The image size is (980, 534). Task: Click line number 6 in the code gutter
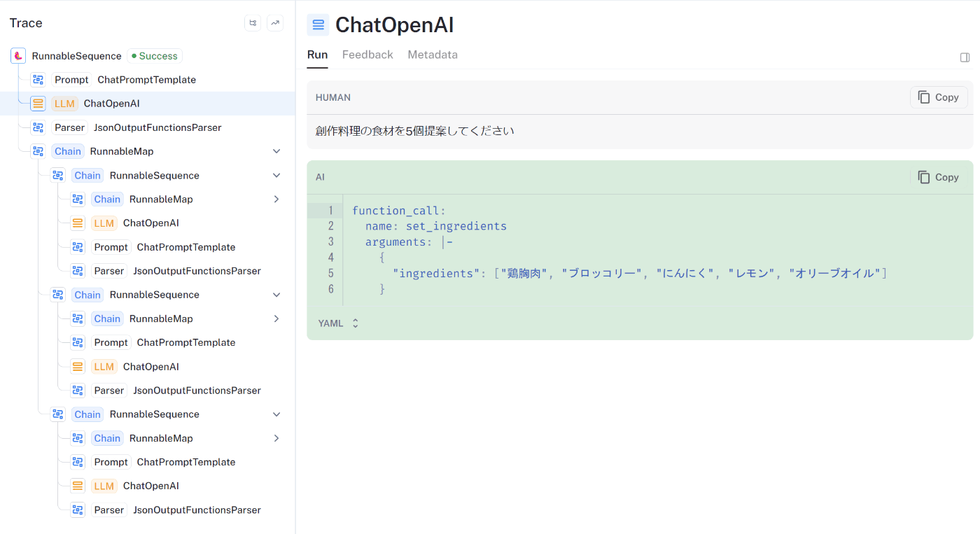pyautogui.click(x=330, y=289)
